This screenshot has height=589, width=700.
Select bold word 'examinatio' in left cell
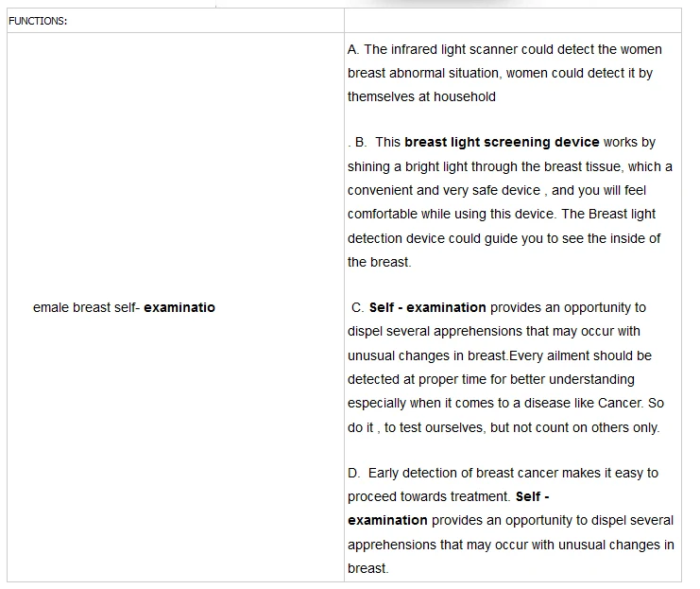pyautogui.click(x=179, y=307)
